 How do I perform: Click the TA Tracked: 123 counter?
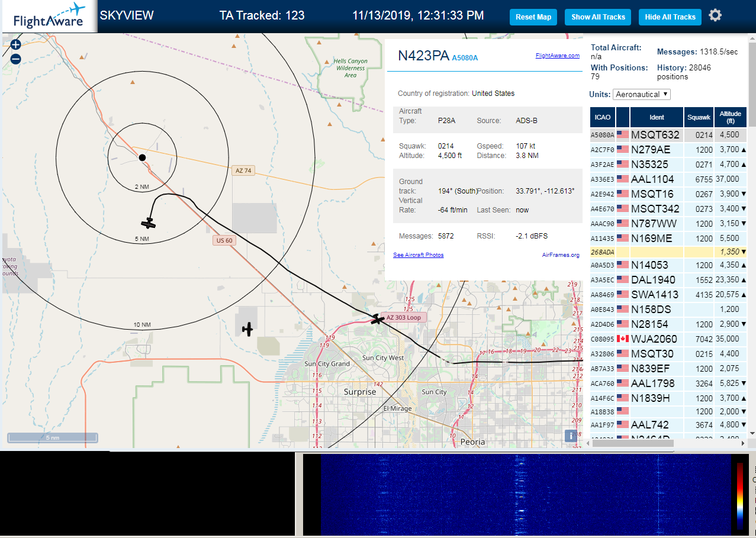262,15
